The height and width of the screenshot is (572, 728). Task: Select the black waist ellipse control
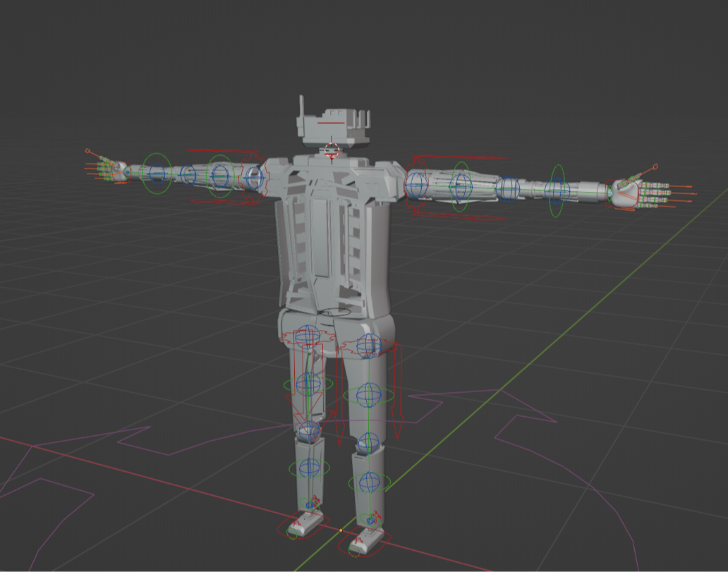click(336, 311)
